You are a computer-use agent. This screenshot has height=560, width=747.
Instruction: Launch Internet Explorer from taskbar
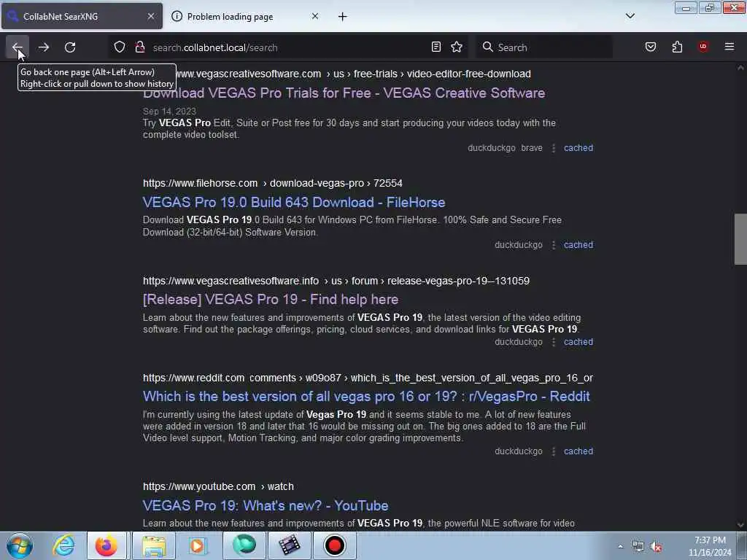coord(63,545)
